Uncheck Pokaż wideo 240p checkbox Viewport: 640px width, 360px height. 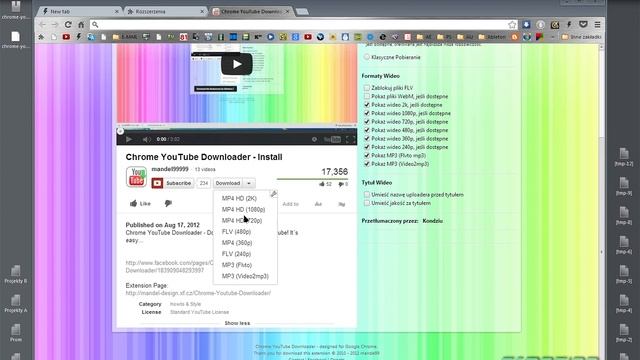367,147
